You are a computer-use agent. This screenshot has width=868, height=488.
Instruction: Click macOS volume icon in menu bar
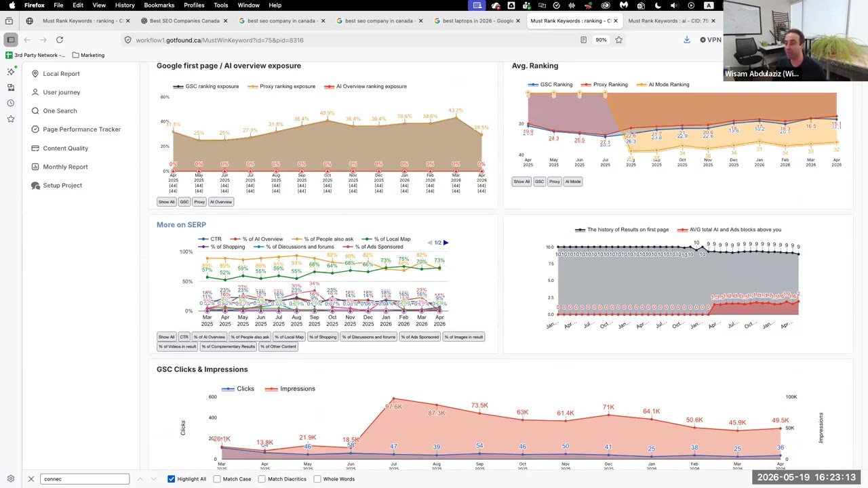coord(673,5)
